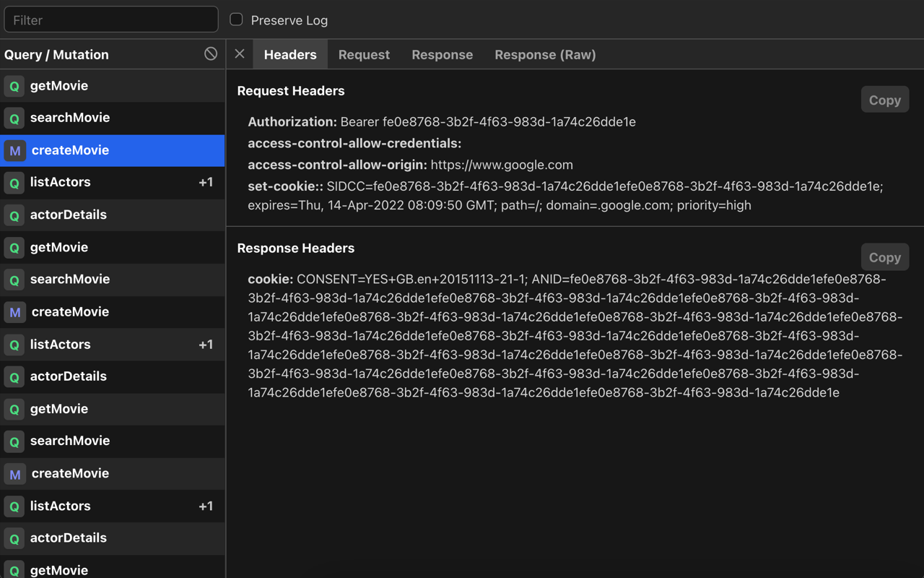Image resolution: width=924 pixels, height=578 pixels.
Task: Click the Q icon on the bottom getMovie entry
Action: point(14,570)
